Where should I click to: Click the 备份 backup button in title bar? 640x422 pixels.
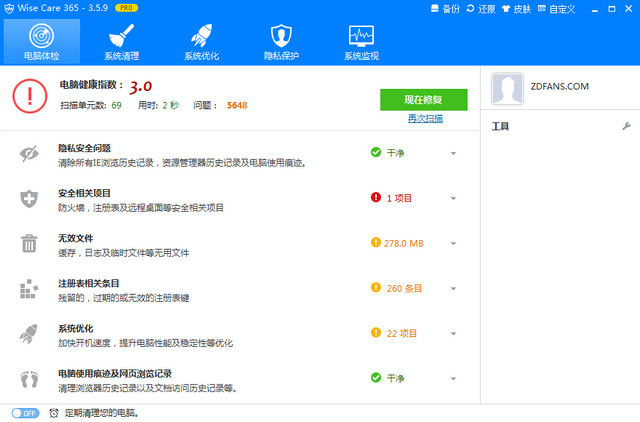point(445,9)
